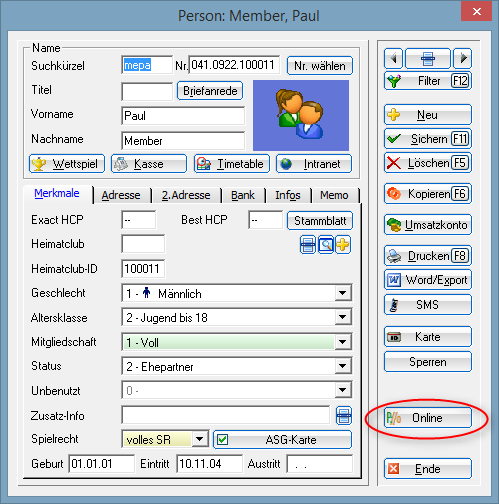Save record with Sichern button

tap(428, 139)
